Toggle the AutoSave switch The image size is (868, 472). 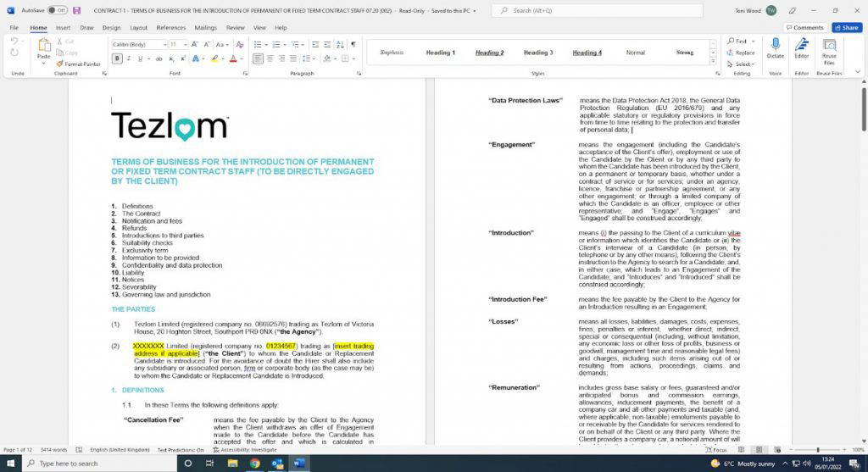coord(57,10)
